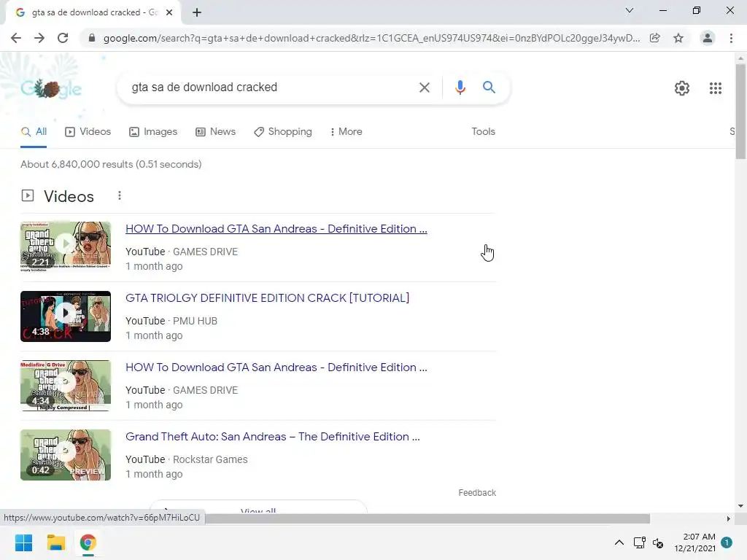Image resolution: width=747 pixels, height=560 pixels.
Task: Switch to Images tab
Action: [153, 132]
